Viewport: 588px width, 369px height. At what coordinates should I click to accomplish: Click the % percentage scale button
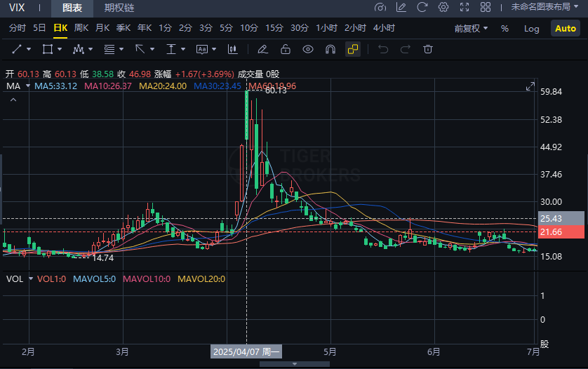click(x=505, y=29)
